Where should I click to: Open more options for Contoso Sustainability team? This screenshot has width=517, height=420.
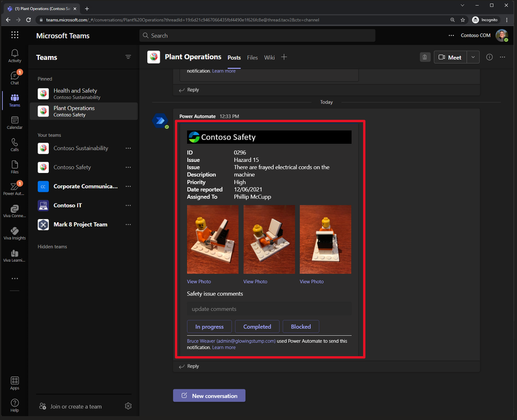128,148
